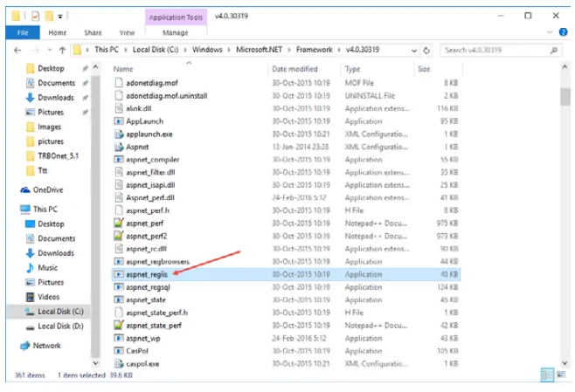The height and width of the screenshot is (392, 575).
Task: Select the Aspnet XML configuration icon
Action: [x=119, y=147]
